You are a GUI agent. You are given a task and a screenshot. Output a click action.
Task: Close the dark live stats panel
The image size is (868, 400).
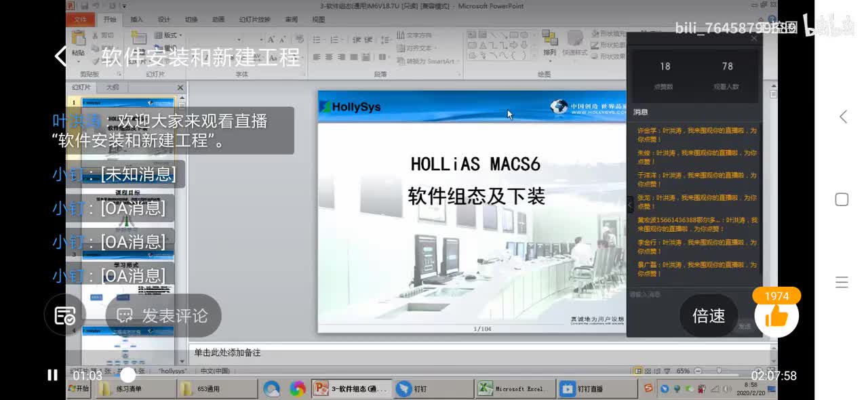pyautogui.click(x=754, y=39)
